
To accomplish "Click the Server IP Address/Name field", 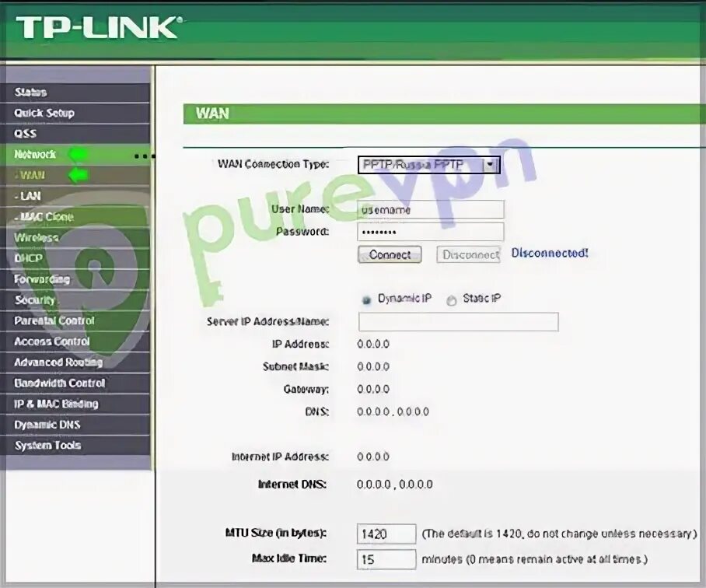I will tap(459, 321).
